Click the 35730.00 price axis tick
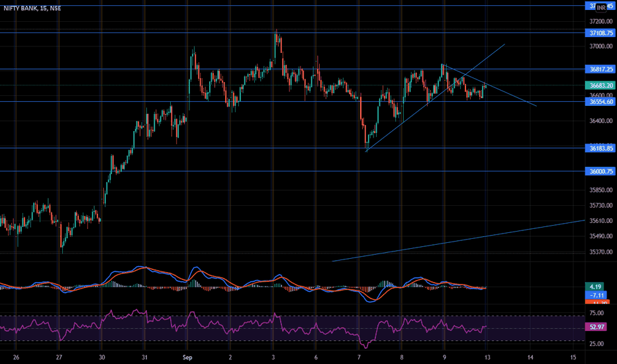This screenshot has height=364, width=617. [601, 205]
